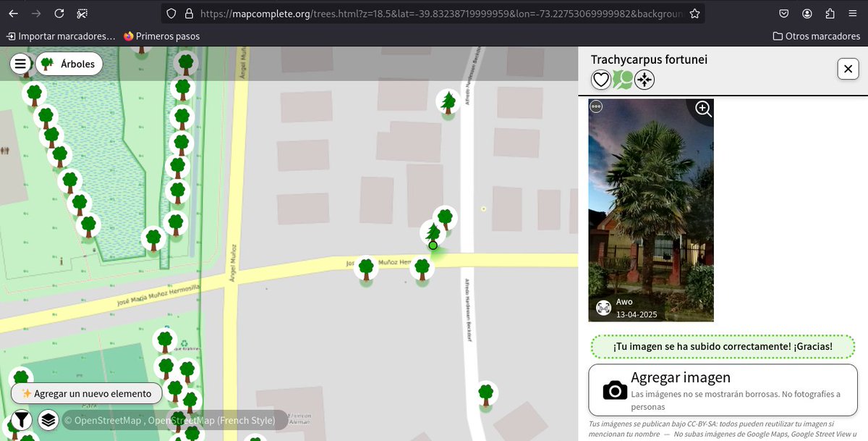
Task: Click the upload success message banner
Action: pyautogui.click(x=723, y=347)
